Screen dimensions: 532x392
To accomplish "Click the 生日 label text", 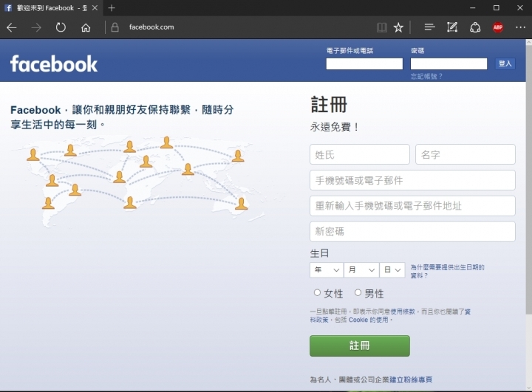I will [x=319, y=253].
